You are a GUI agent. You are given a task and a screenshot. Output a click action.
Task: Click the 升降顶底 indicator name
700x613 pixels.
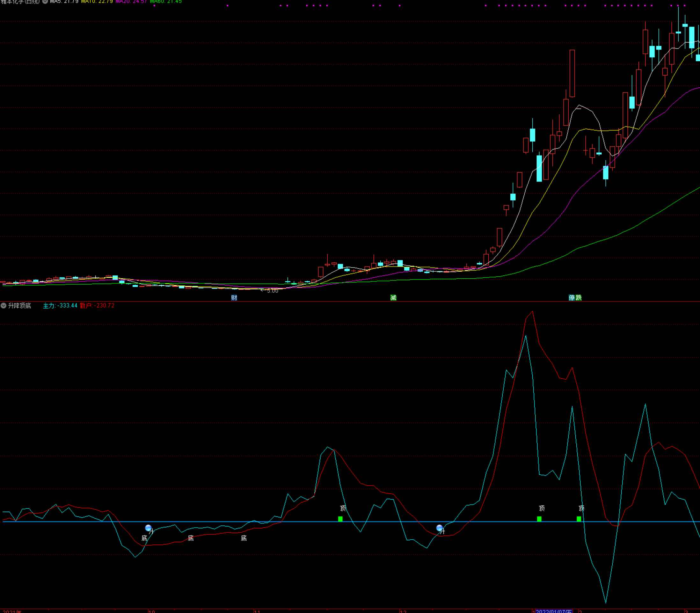click(x=19, y=305)
